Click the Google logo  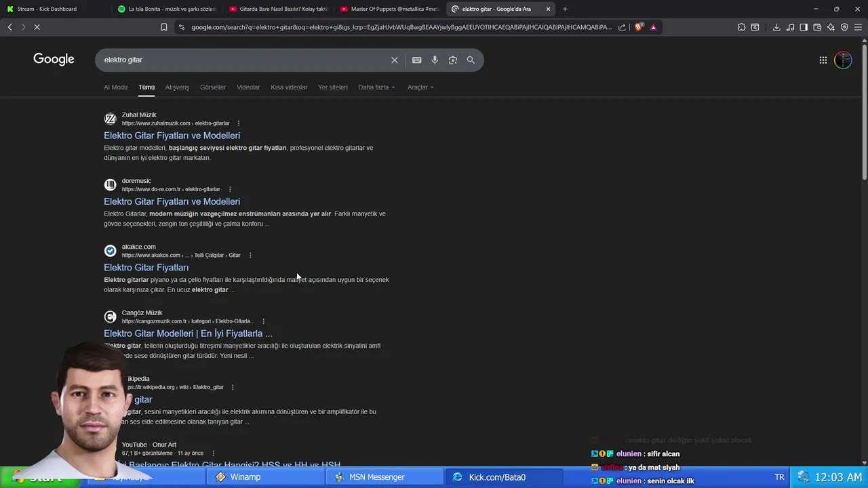point(54,60)
